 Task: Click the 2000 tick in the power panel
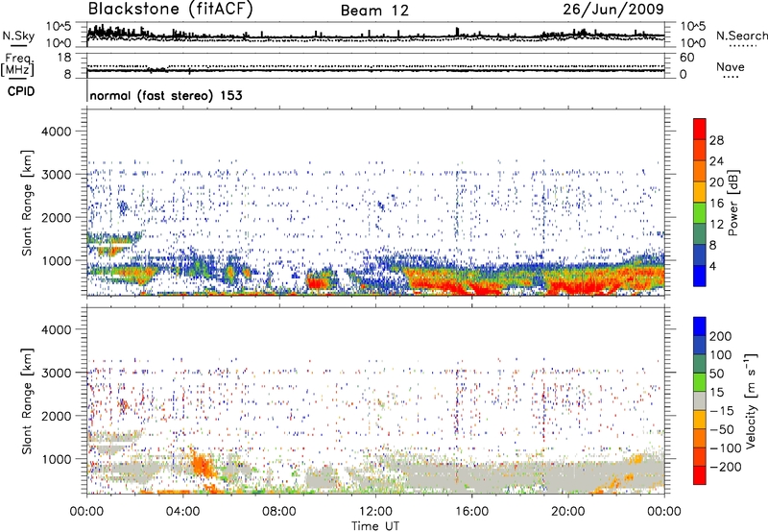point(56,217)
